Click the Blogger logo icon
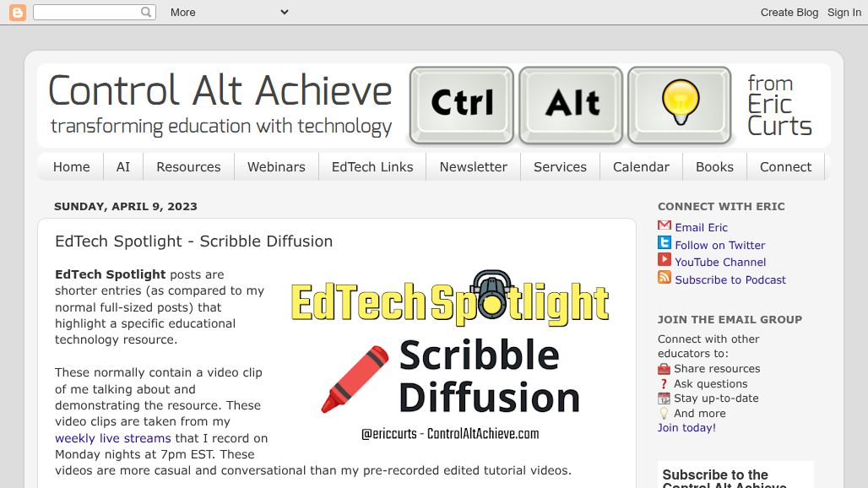Image resolution: width=868 pixels, height=488 pixels. click(x=17, y=13)
